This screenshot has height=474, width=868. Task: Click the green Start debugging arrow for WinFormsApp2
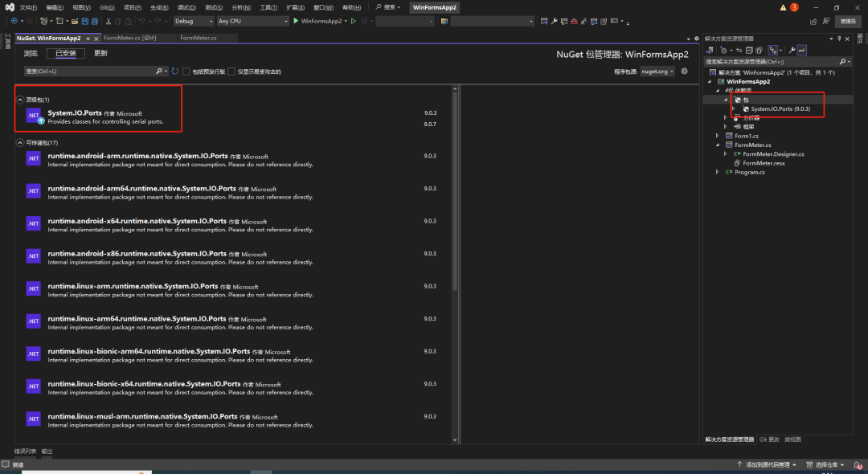coord(297,21)
